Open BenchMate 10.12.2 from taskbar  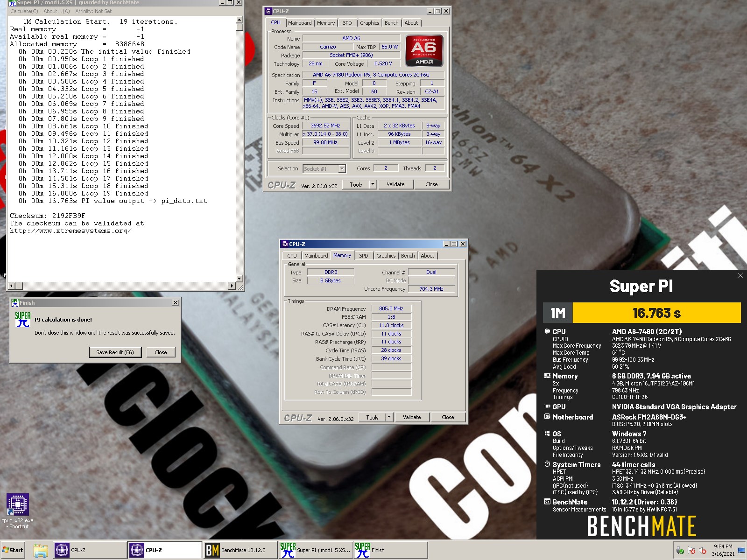click(240, 550)
